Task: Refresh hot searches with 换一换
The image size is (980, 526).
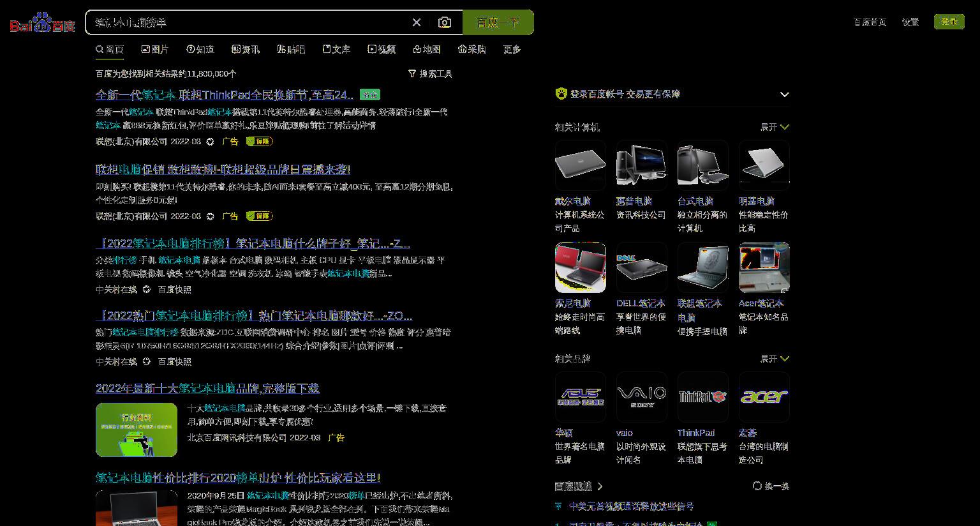Action: [771, 486]
